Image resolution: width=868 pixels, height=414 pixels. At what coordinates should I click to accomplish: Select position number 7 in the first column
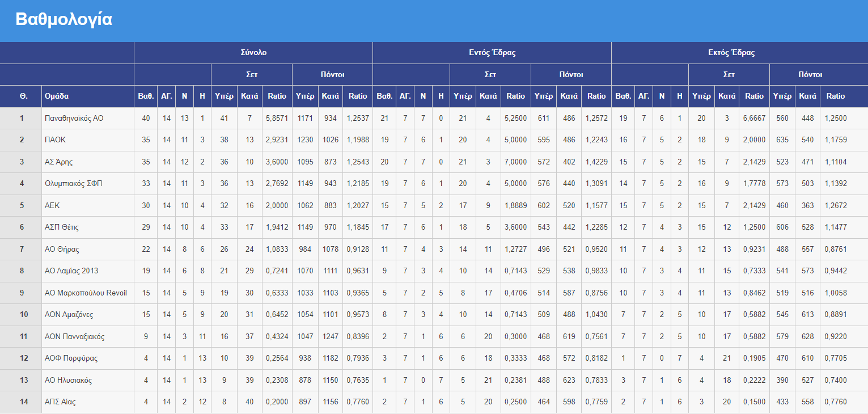point(22,250)
